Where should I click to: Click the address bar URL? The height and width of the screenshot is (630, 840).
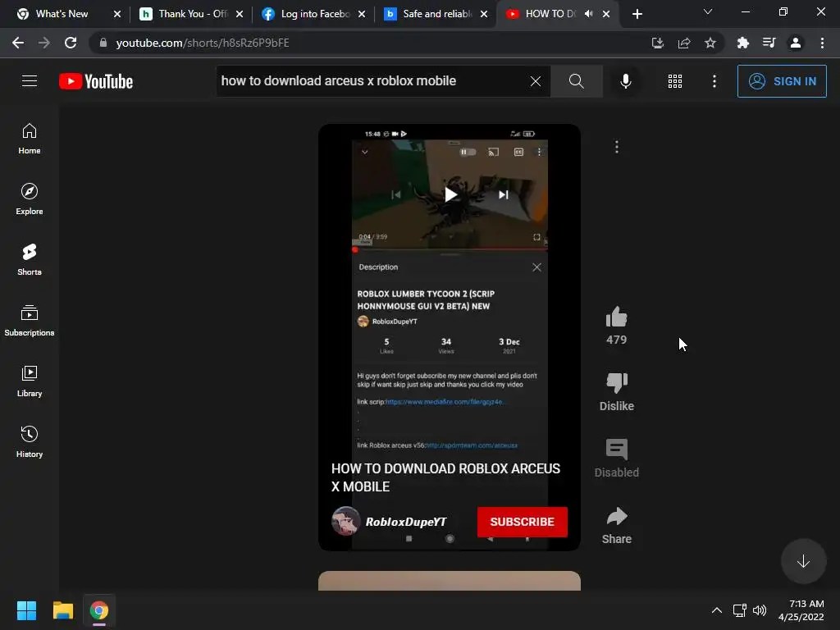[203, 43]
